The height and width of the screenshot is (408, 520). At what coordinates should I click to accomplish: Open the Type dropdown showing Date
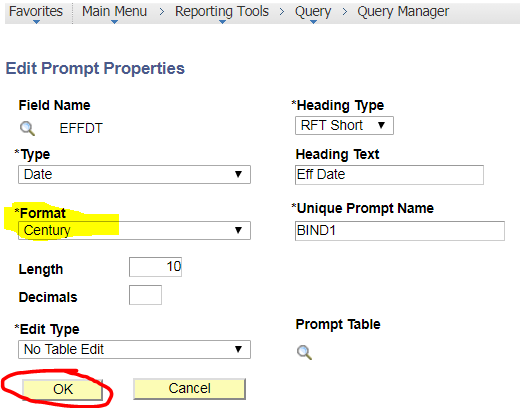coord(134,174)
